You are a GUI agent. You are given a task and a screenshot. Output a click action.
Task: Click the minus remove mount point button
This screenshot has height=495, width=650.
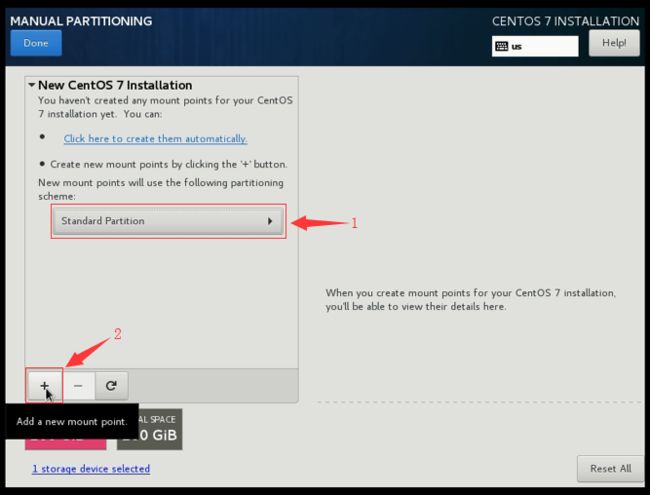78,386
